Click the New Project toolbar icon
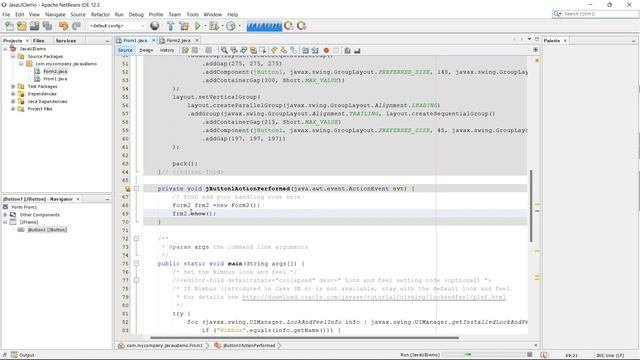 22,26
